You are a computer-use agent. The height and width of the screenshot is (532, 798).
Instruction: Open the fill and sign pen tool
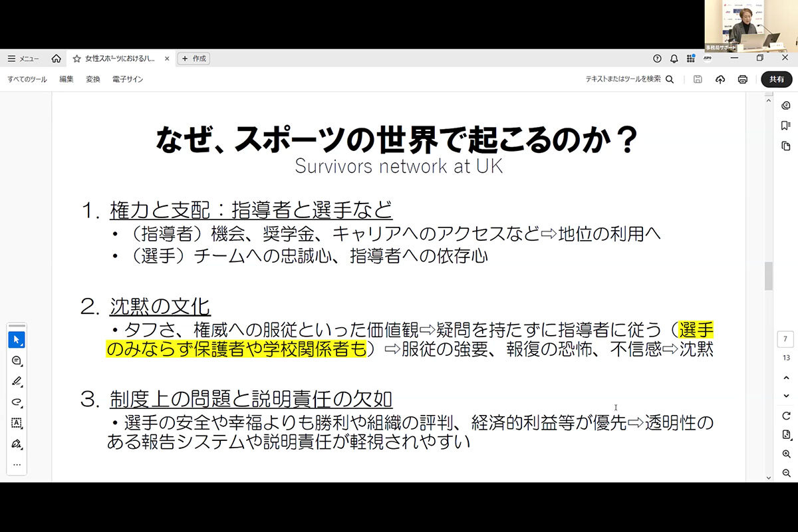(17, 444)
